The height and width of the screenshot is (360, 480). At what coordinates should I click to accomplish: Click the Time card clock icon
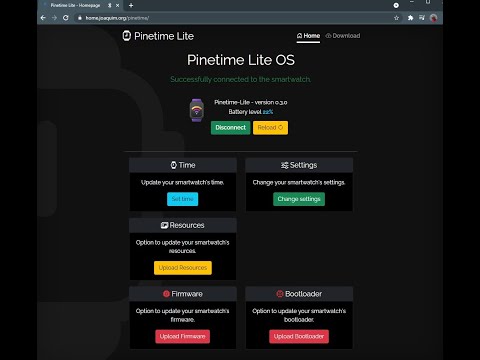coord(174,165)
